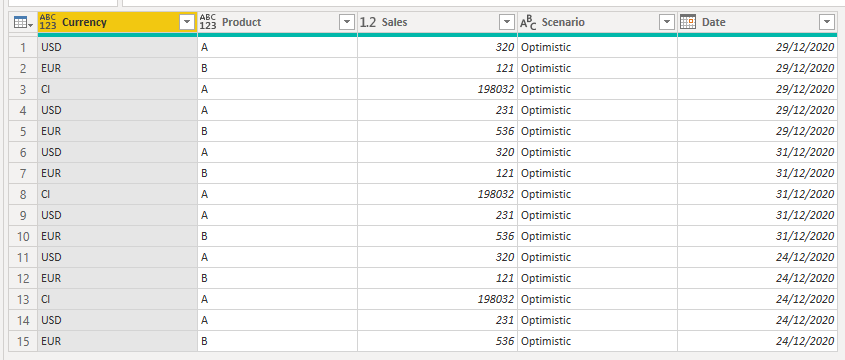The height and width of the screenshot is (360, 845).
Task: Select the Product column header
Action: click(278, 22)
